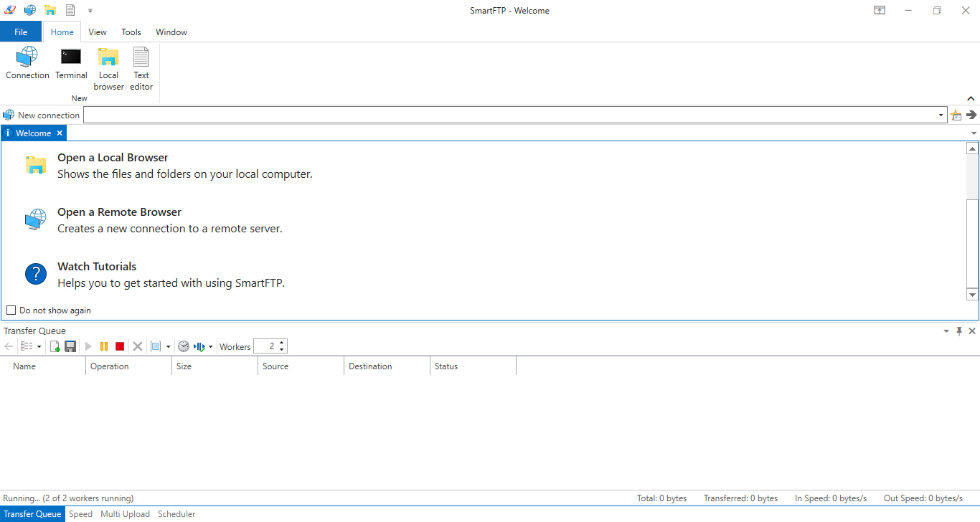
Task: Click quick access local browser folder icon
Action: click(x=50, y=10)
